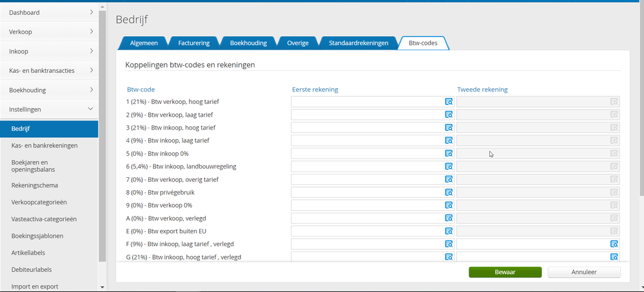Screen dimensions: 644x292
Task: Expand Kas- en banktransacties menu
Action: click(x=49, y=71)
